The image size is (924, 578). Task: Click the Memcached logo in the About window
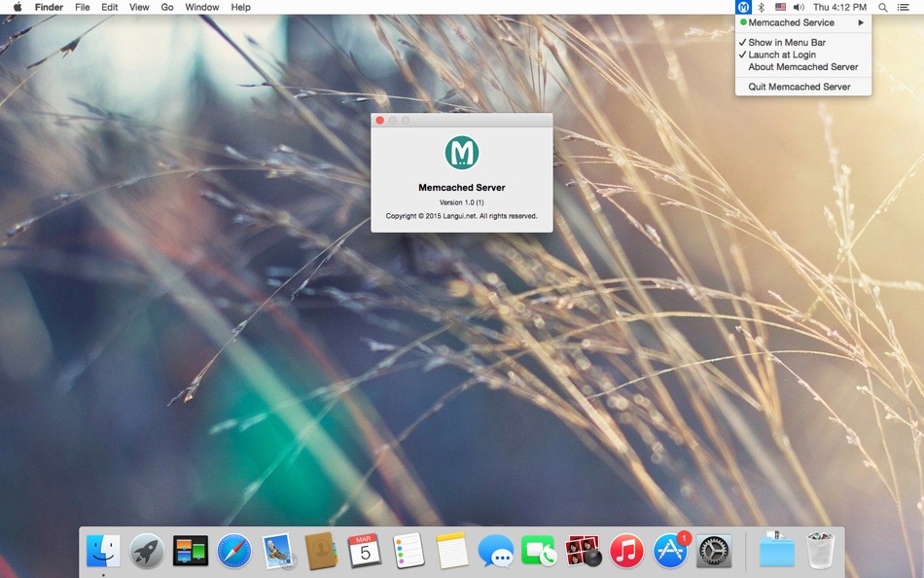461,153
